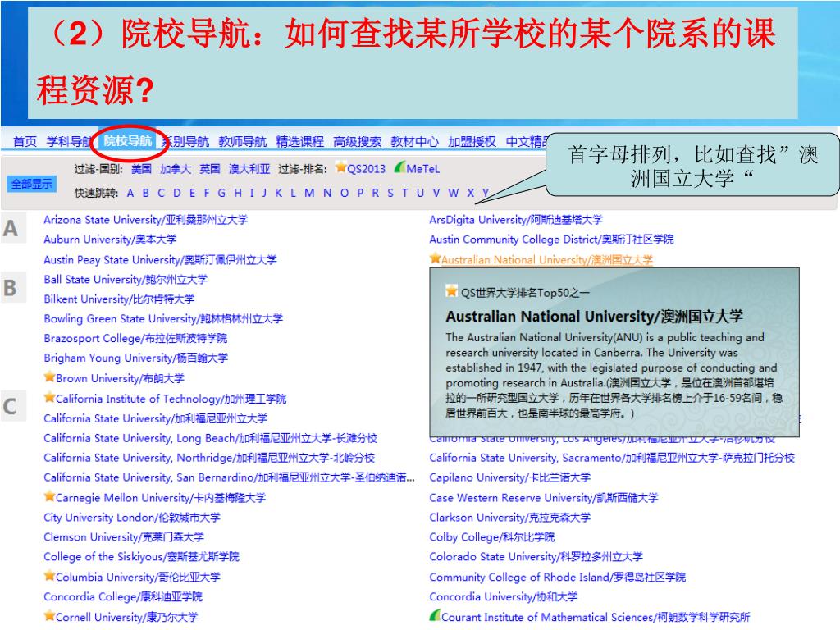Open ArsDigita University link
The height and width of the screenshot is (630, 840).
point(516,220)
